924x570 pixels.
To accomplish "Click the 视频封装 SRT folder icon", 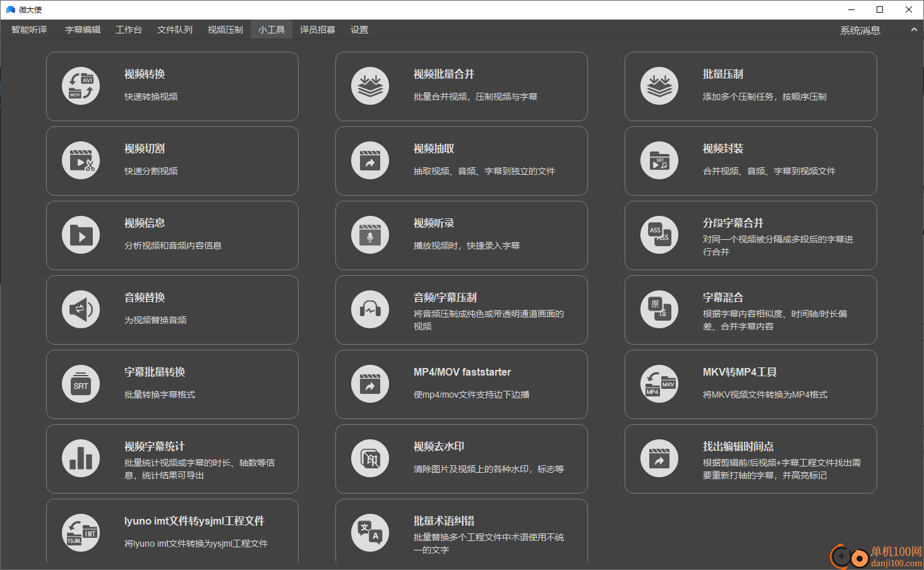I will point(659,160).
